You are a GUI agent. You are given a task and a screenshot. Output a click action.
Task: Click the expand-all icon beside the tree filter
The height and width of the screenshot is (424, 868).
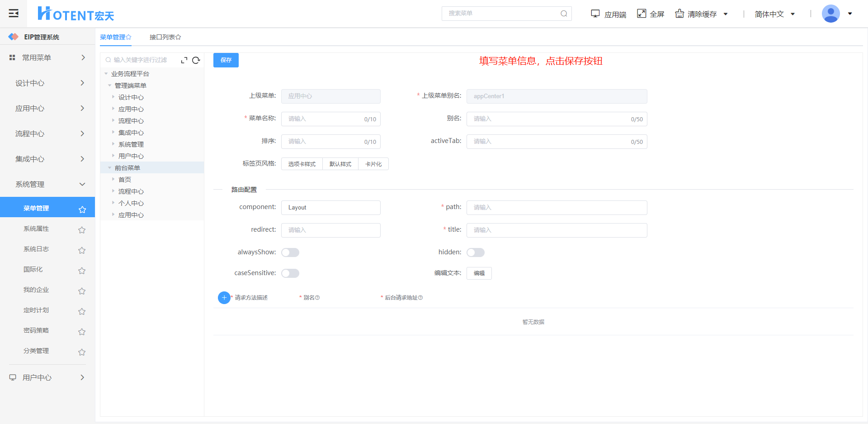tap(184, 60)
